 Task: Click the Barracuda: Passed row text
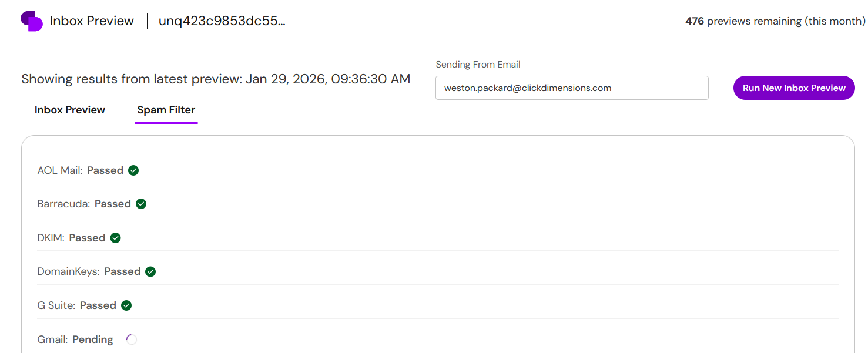84,204
